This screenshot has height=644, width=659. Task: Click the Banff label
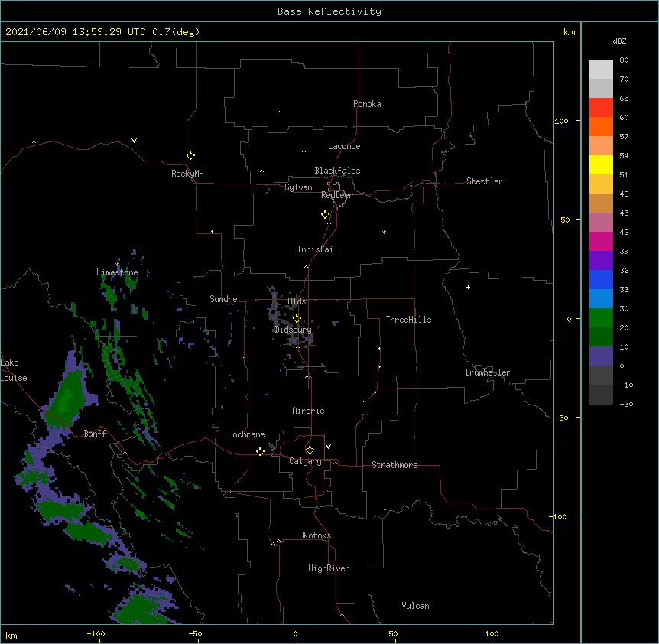pyautogui.click(x=95, y=434)
